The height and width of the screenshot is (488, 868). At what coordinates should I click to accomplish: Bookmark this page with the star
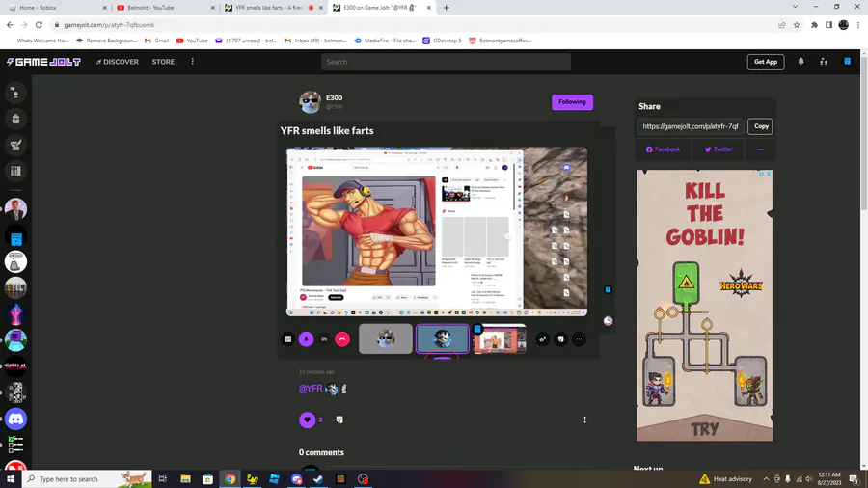pyautogui.click(x=797, y=25)
